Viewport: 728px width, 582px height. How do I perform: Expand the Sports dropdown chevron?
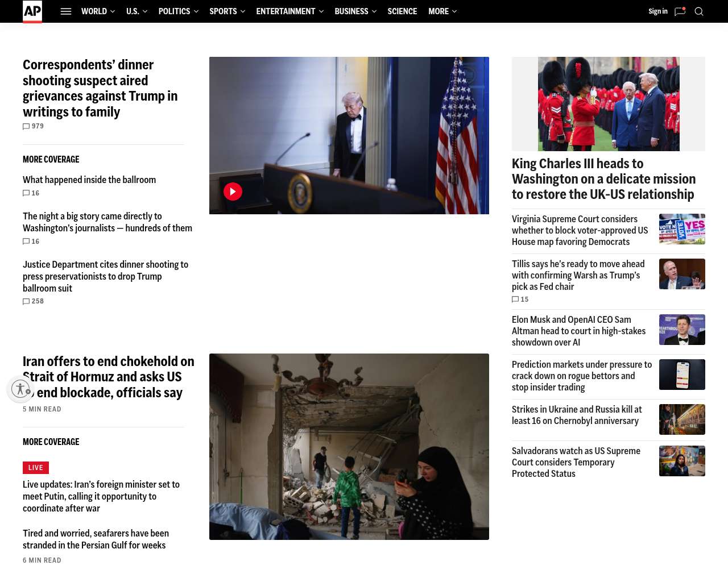243,11
